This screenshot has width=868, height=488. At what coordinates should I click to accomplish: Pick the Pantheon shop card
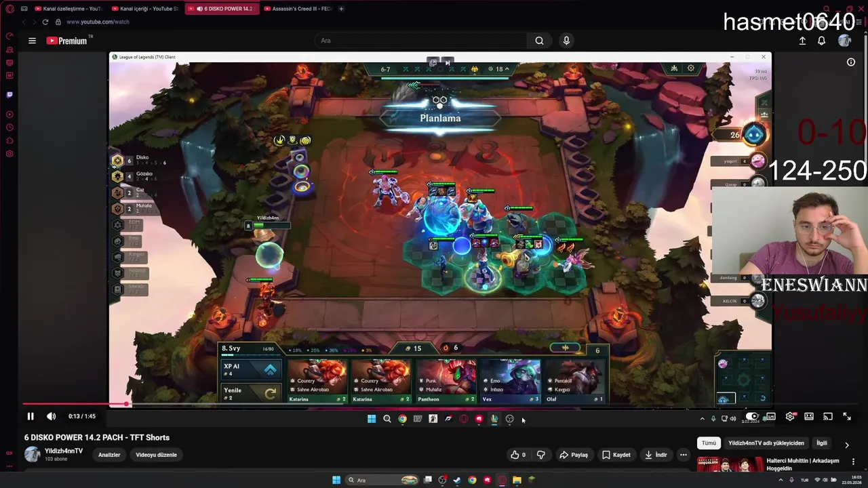pyautogui.click(x=446, y=382)
